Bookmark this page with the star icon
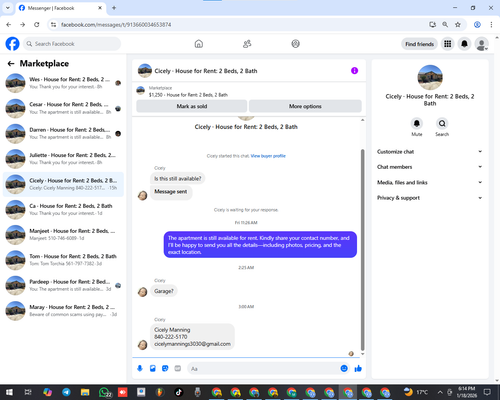This screenshot has height=400, width=500. (x=458, y=25)
